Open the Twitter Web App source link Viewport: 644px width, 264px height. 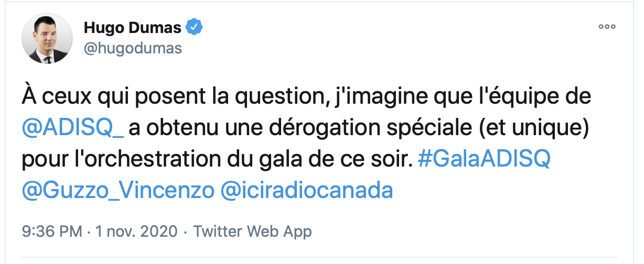(253, 231)
